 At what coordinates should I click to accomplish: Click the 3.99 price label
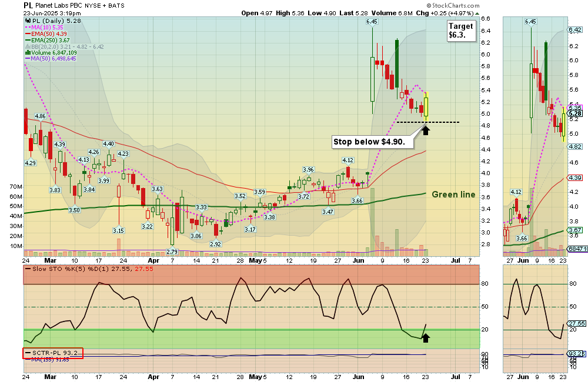point(104,180)
